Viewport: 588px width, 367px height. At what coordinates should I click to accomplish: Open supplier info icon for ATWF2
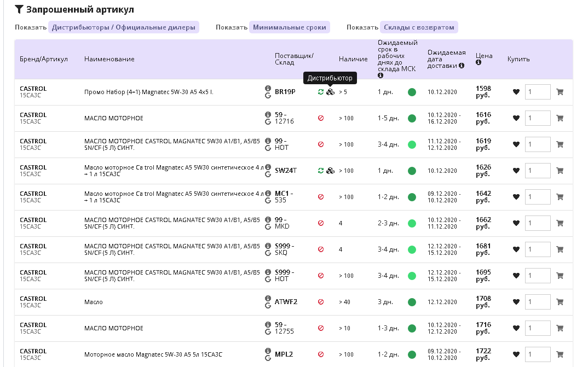pos(268,299)
